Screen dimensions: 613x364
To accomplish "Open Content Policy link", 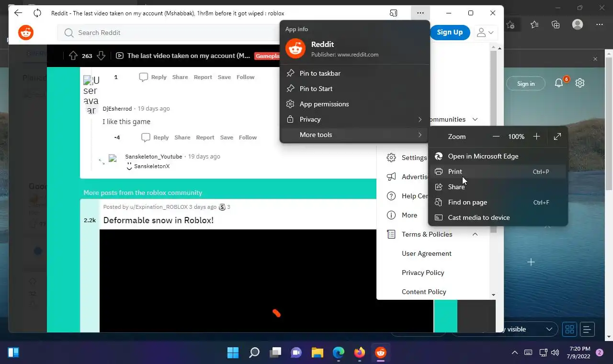I will pos(424,292).
